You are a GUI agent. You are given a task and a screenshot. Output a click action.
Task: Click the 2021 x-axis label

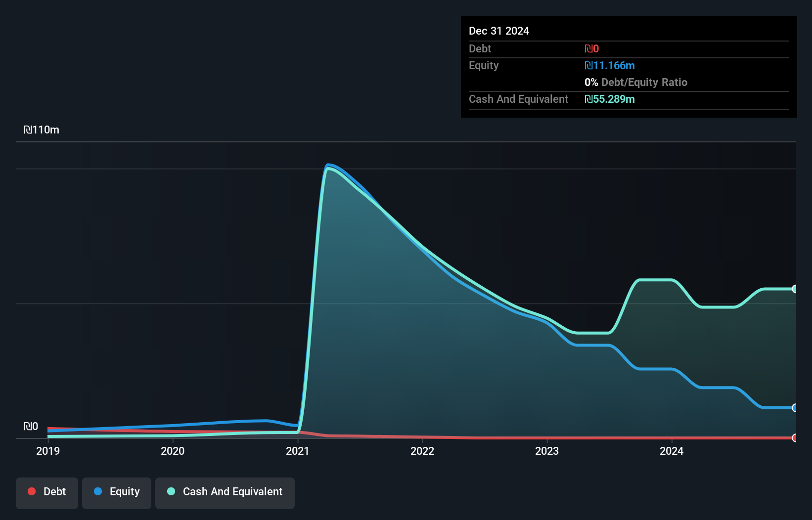click(297, 451)
